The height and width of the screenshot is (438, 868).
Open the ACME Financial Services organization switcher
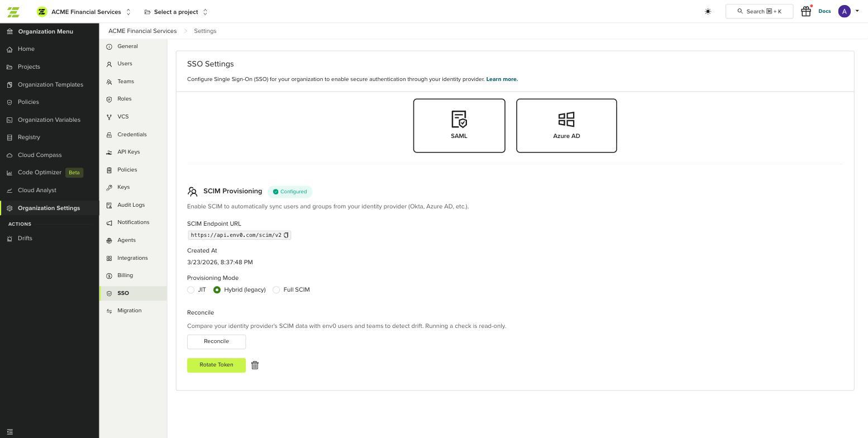coord(84,12)
